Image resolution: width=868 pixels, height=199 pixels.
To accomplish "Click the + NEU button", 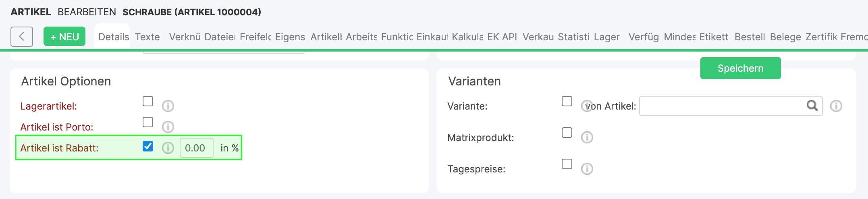I will [x=64, y=37].
